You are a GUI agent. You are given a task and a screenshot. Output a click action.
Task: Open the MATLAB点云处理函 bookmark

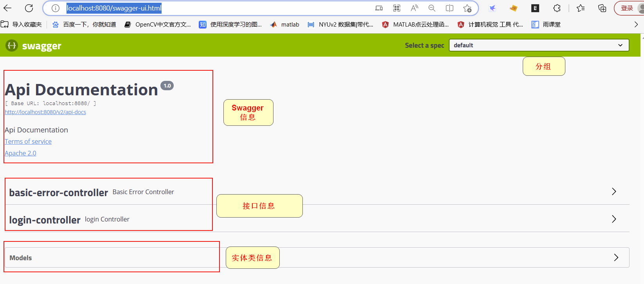coord(416,24)
